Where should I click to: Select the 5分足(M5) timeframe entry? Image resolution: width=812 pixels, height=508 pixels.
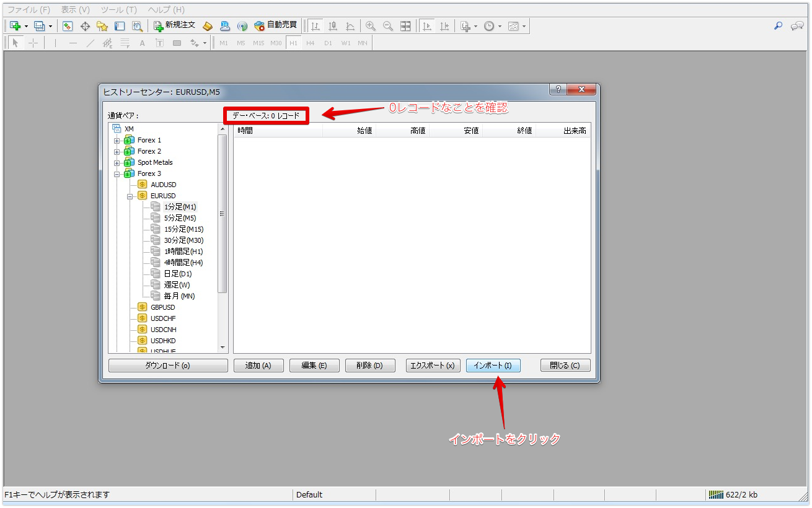pyautogui.click(x=179, y=217)
